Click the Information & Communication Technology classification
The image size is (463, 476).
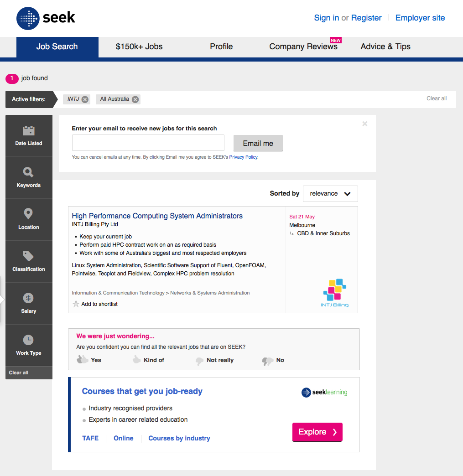(x=118, y=293)
